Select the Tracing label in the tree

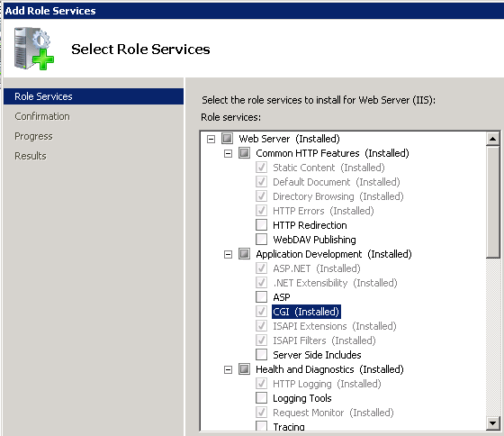click(x=289, y=426)
